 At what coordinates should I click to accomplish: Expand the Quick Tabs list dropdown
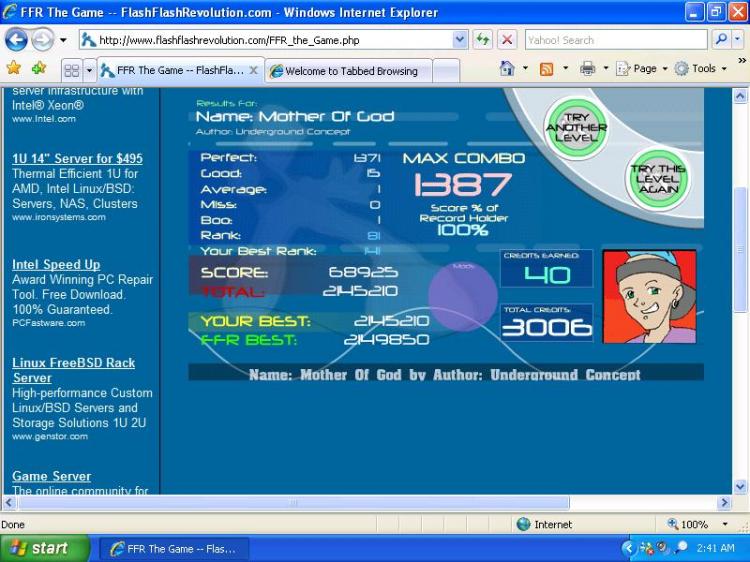coord(89,71)
